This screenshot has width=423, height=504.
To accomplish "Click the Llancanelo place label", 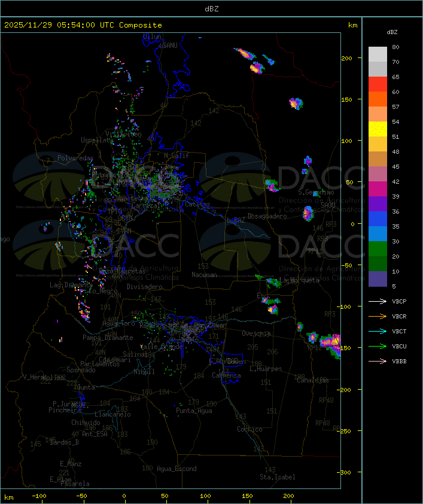I will tap(112, 414).
